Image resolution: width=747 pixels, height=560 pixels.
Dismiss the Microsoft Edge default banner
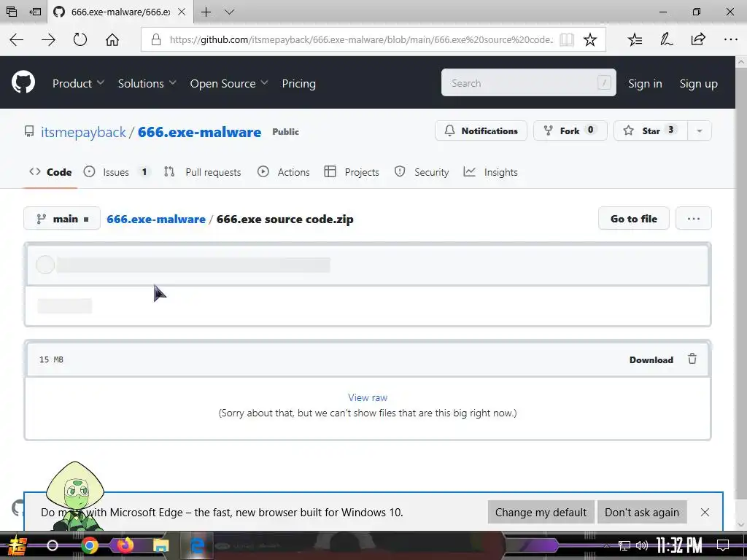pos(705,513)
